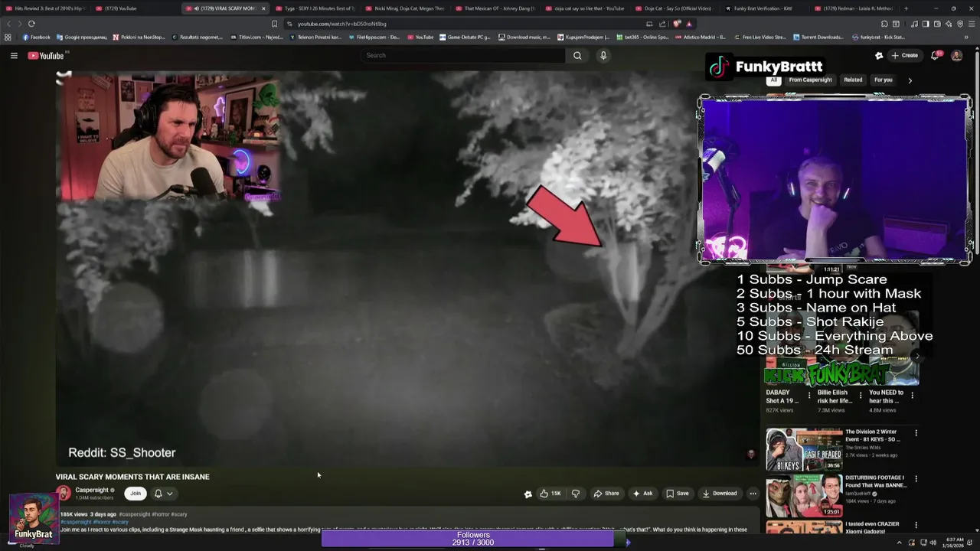Click the Share button under video
980x551 pixels.
[x=606, y=494]
